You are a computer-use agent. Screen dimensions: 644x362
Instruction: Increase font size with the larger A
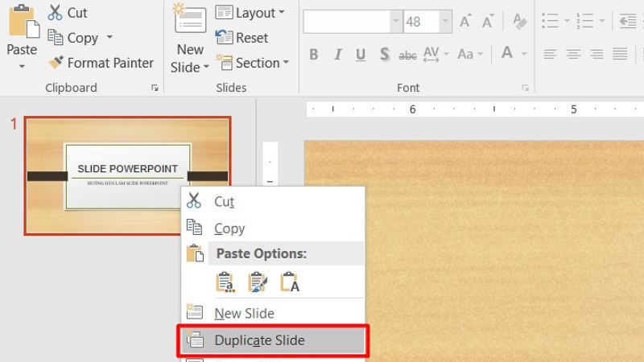(465, 21)
